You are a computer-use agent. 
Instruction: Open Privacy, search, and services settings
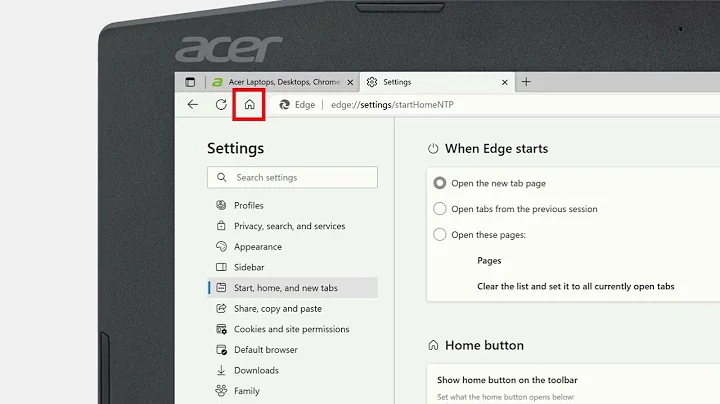[x=292, y=226]
